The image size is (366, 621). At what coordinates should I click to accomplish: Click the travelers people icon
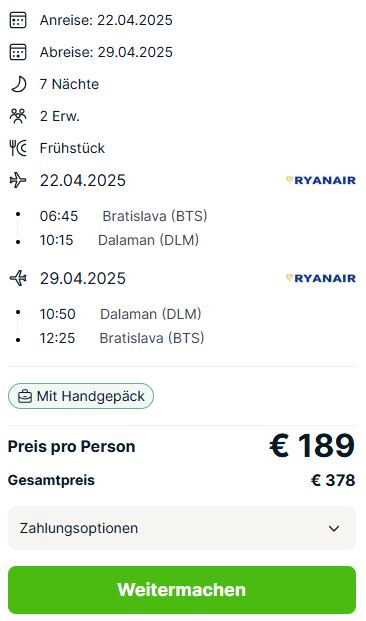pyautogui.click(x=18, y=116)
